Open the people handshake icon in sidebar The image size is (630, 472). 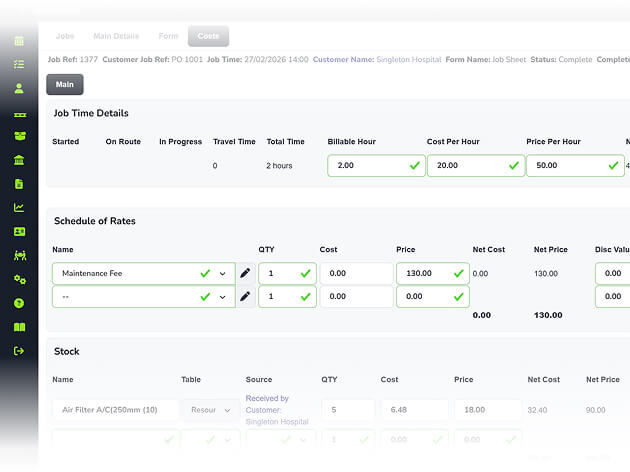20,255
